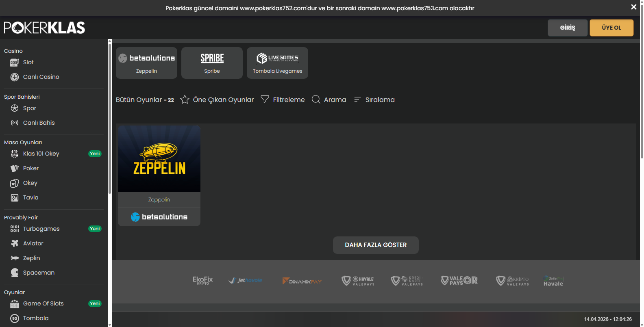Click the Slot machine icon in sidebar

click(15, 62)
